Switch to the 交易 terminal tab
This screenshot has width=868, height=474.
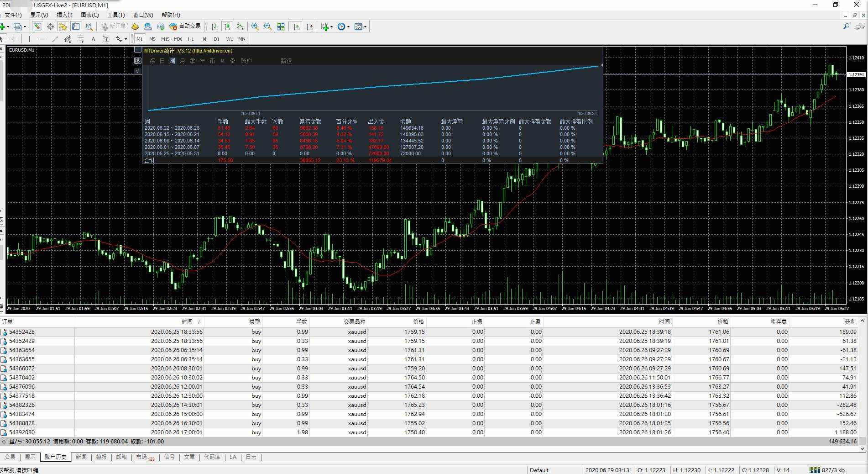pos(10,457)
